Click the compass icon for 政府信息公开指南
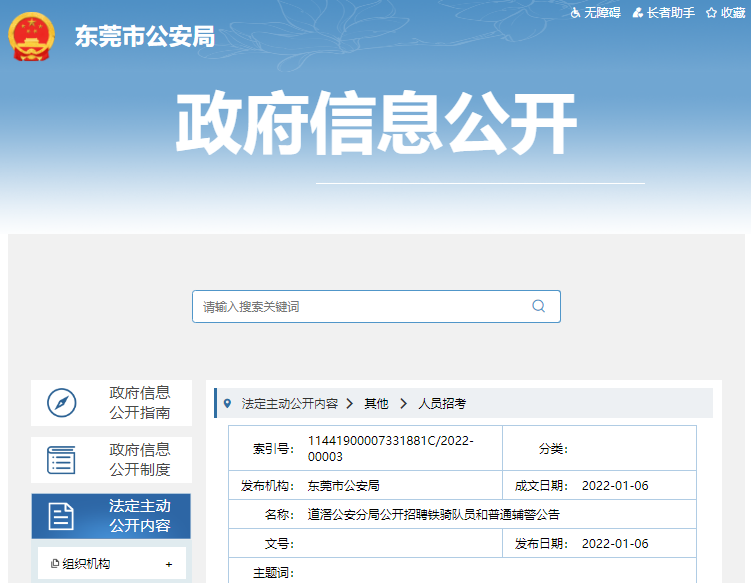Viewport: 751px width, 583px height. pos(61,403)
